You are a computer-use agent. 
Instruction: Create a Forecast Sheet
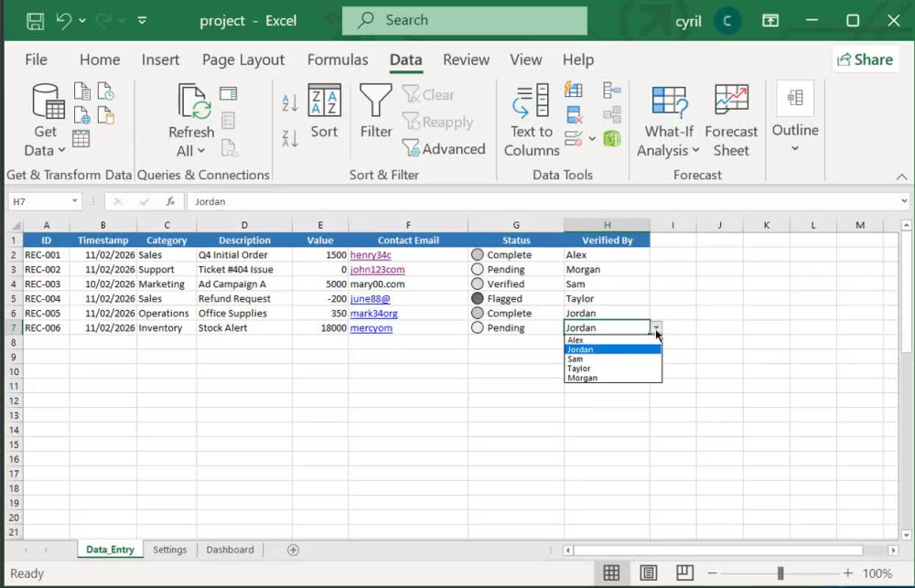[x=731, y=121]
